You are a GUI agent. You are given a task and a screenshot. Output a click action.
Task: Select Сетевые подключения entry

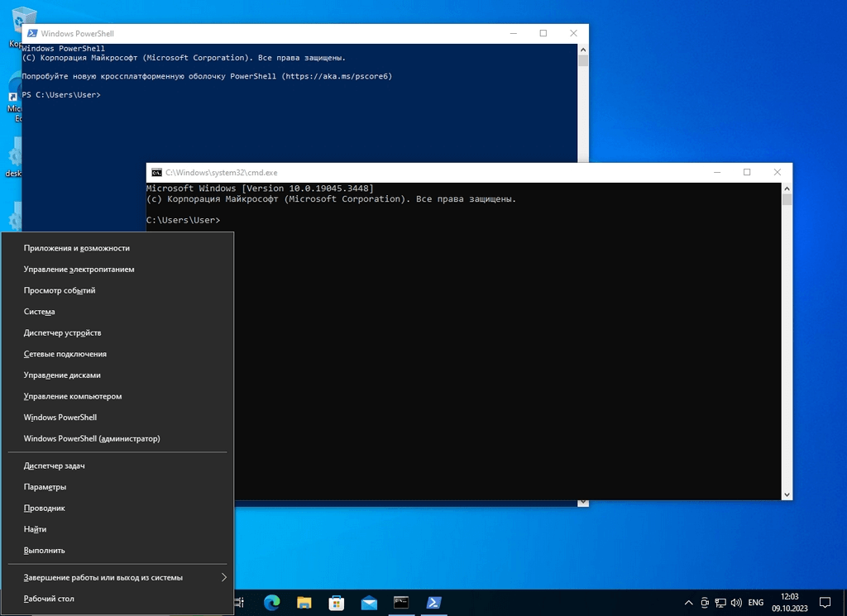click(117, 354)
